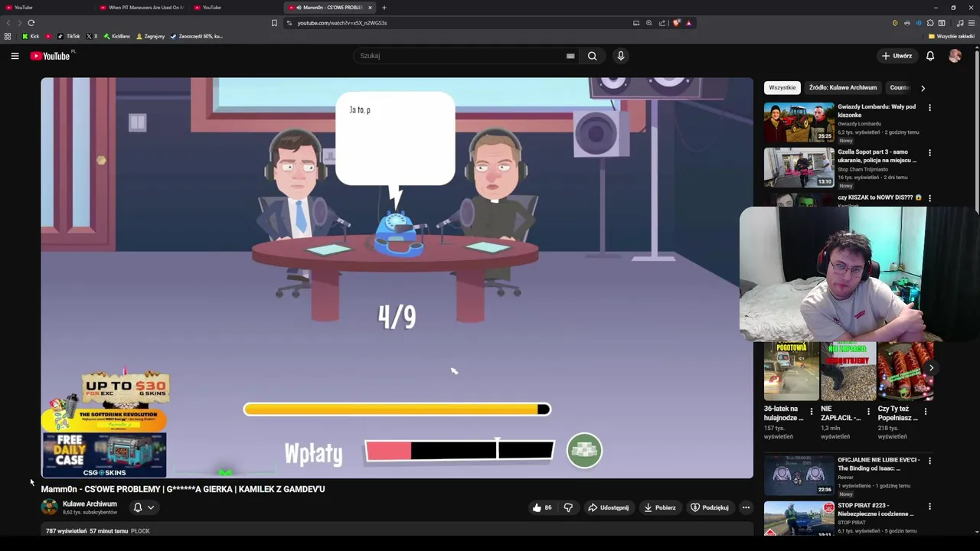980x551 pixels.
Task: Open options for Gzella Sopot part 3 video
Action: 929,153
